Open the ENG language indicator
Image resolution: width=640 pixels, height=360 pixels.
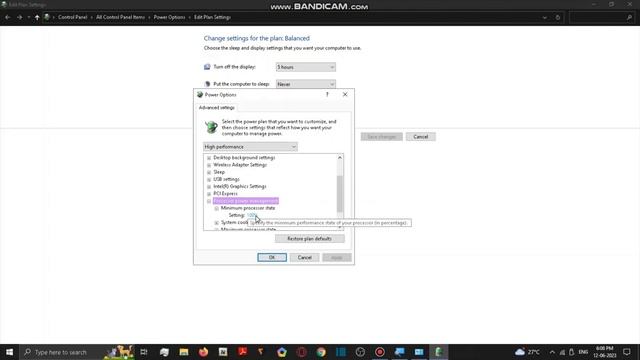[x=583, y=352]
